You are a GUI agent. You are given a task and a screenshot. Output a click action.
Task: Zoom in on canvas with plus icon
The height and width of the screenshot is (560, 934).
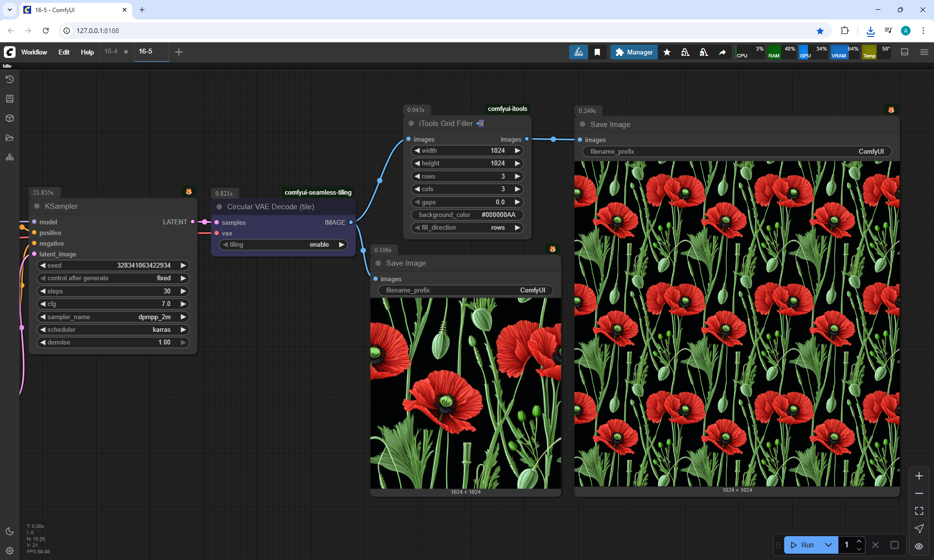pos(919,476)
